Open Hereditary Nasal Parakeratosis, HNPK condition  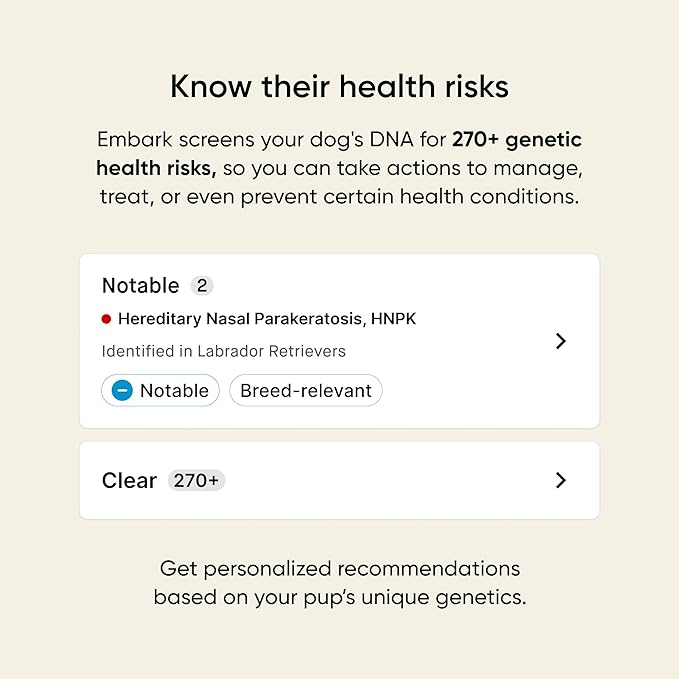pos(266,320)
